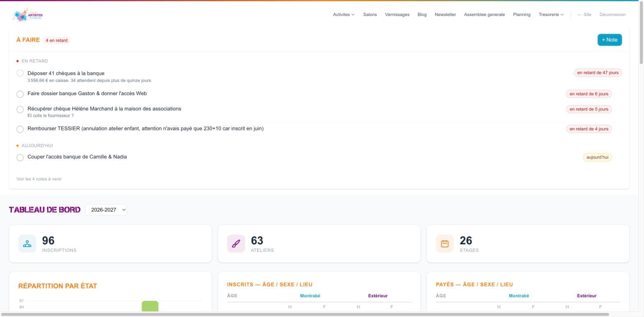Image resolution: width=644 pixels, height=317 pixels.
Task: Mark the Gaston bank dossier task done
Action: pyautogui.click(x=20, y=94)
